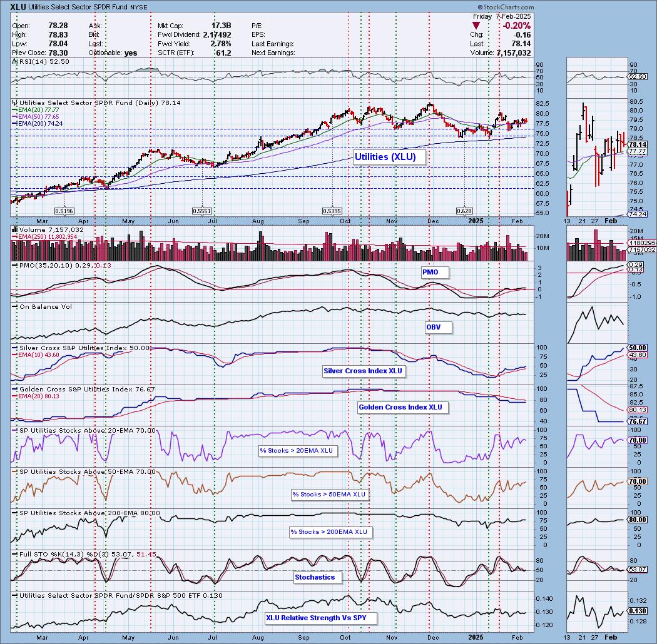Screen dimensions: 657x644
Task: Click the 2025 label on price chart axis
Action: click(476, 221)
